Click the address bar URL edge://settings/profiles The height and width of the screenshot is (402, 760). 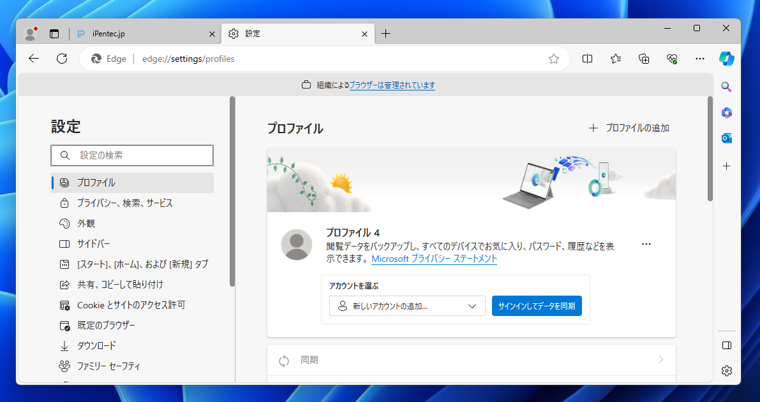tap(188, 59)
